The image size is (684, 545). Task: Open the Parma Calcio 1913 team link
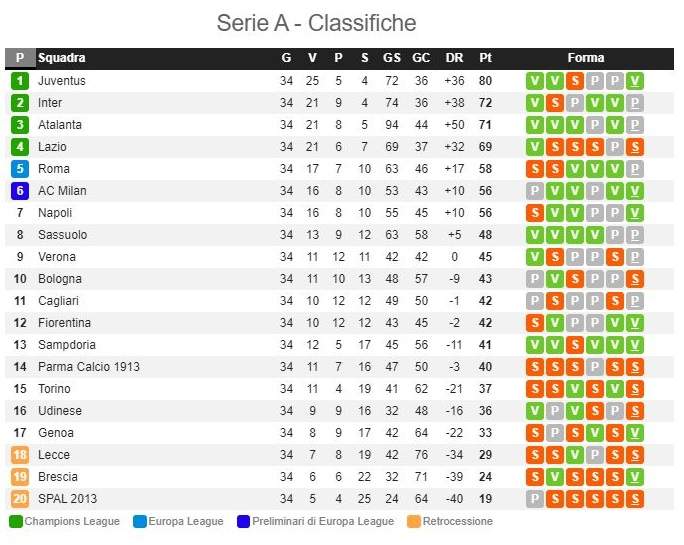pos(89,367)
